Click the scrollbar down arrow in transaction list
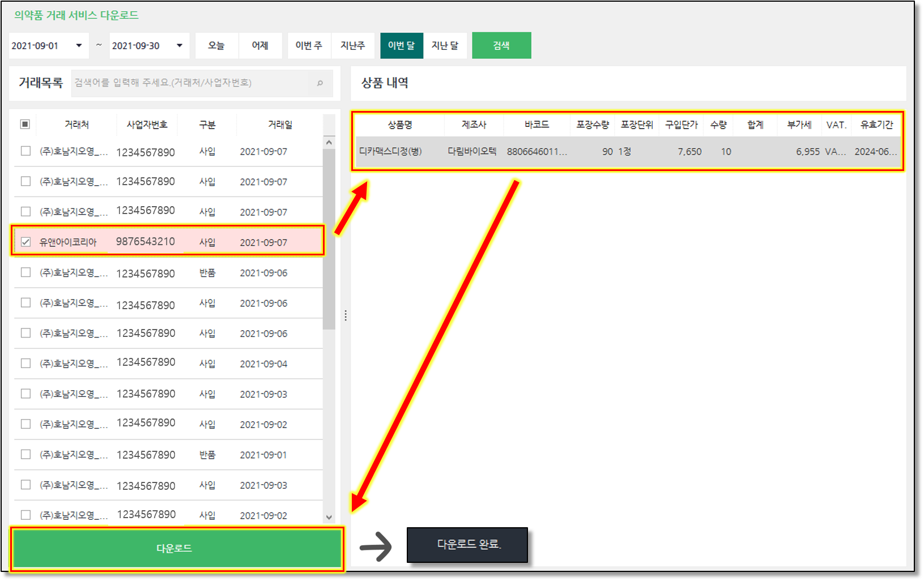Viewport: 924px width, 581px height. (x=329, y=517)
